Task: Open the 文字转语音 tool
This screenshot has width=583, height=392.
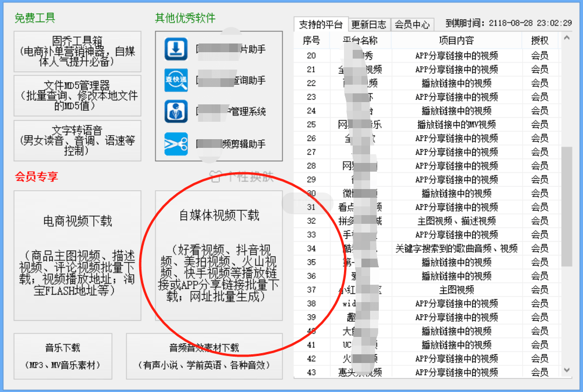Action: [78, 140]
